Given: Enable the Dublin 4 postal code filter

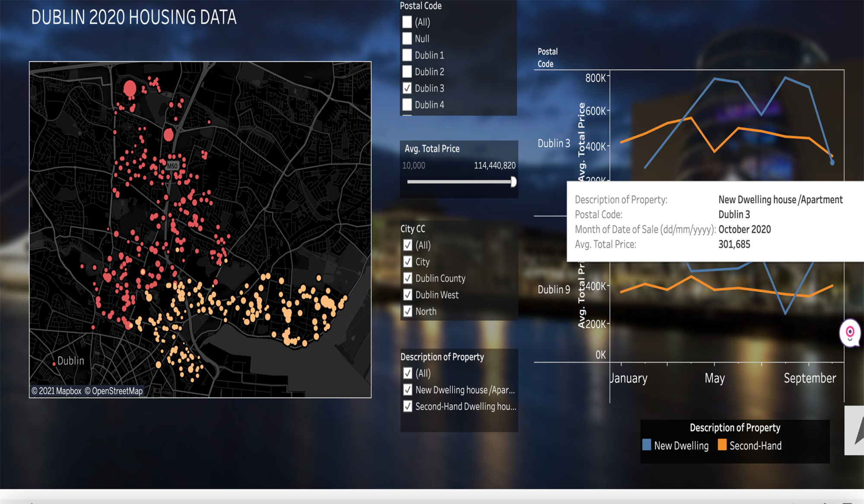Looking at the screenshot, I should pos(407,105).
